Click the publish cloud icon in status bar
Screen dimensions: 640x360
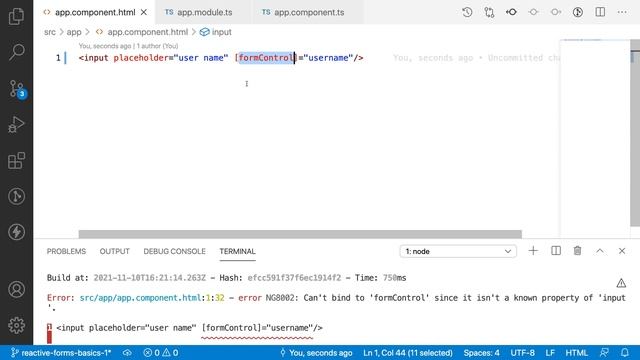pos(127,353)
